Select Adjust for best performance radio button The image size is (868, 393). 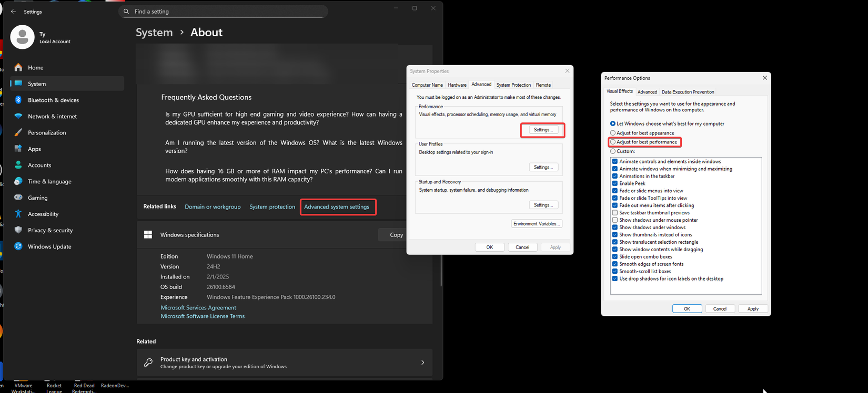(x=613, y=142)
